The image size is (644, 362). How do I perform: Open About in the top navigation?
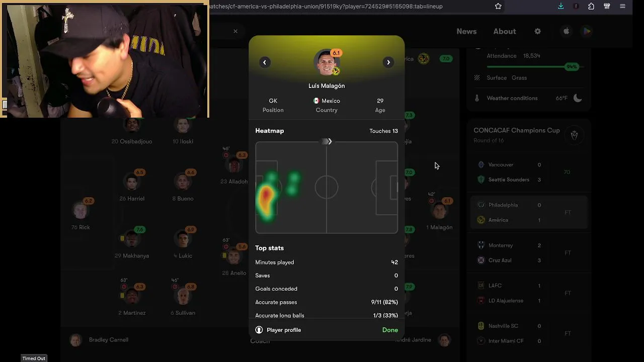coord(505,31)
